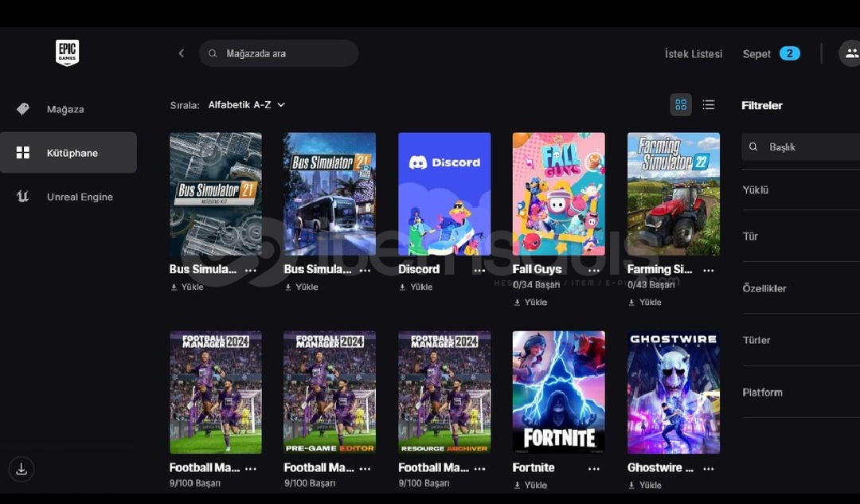Open the Bus Simulator 21 Modding Kit cover
Viewport: 860px width, 504px height.
216,193
